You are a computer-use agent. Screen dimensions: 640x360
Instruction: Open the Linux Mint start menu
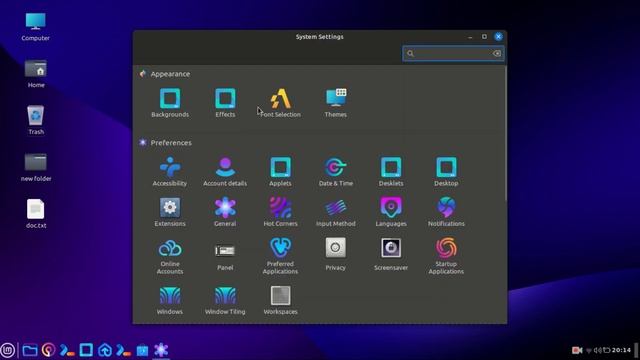click(x=8, y=350)
